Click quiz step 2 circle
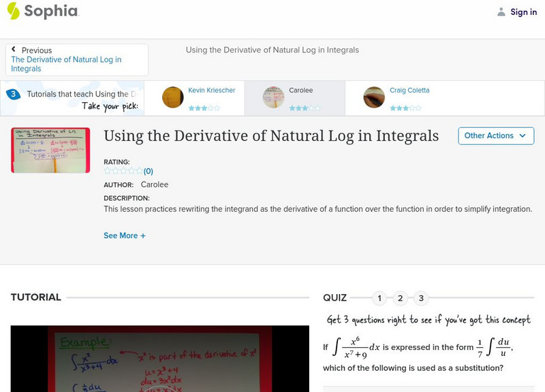 (400, 297)
